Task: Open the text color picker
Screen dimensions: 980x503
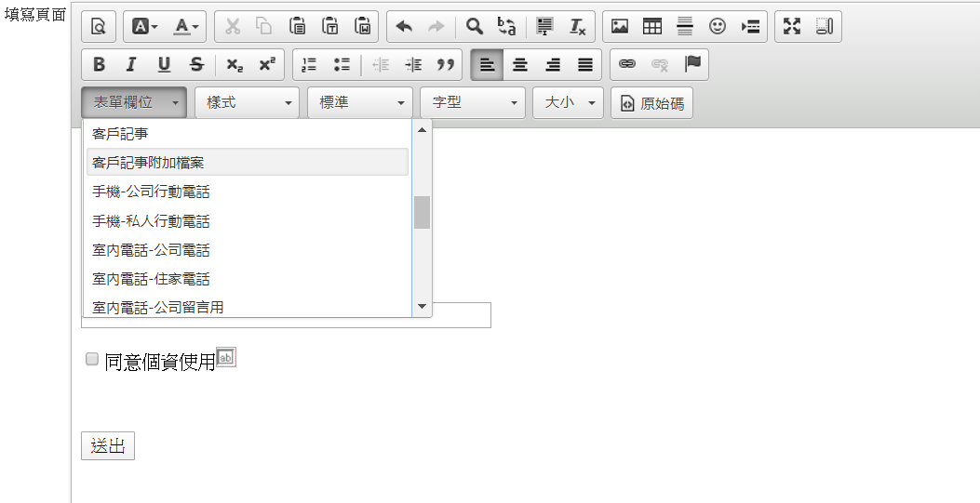Action: coord(185,26)
